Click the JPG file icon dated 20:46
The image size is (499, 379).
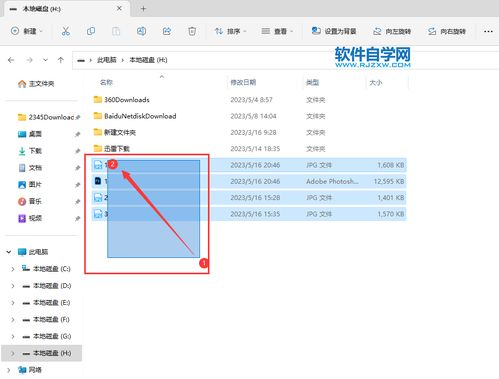[98, 165]
